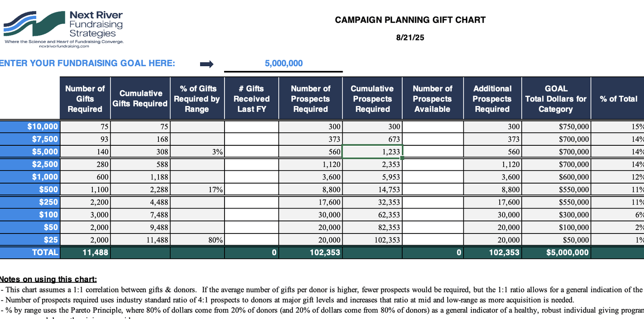Screen dimensions: 644x319
Task: Click the "Notes on using this chart" heading
Action: pos(49,279)
